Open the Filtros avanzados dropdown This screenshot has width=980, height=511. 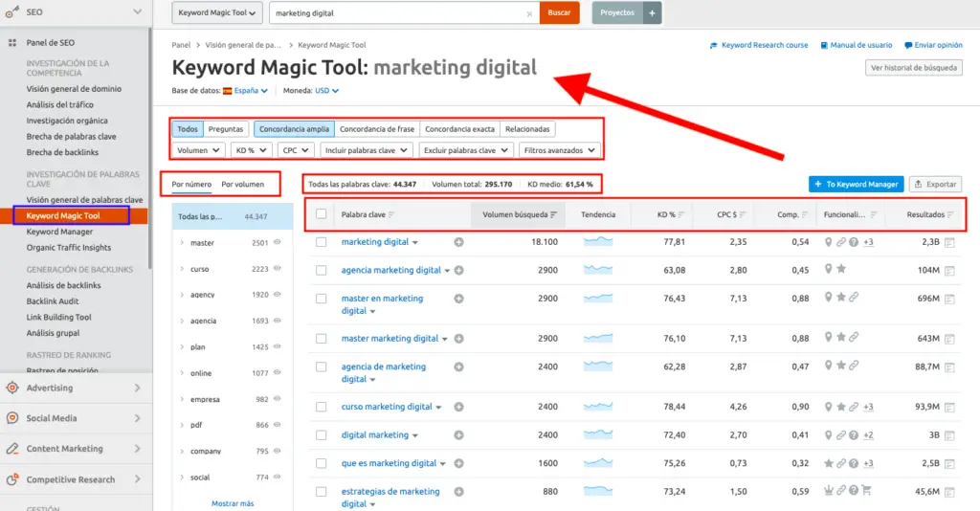point(560,150)
